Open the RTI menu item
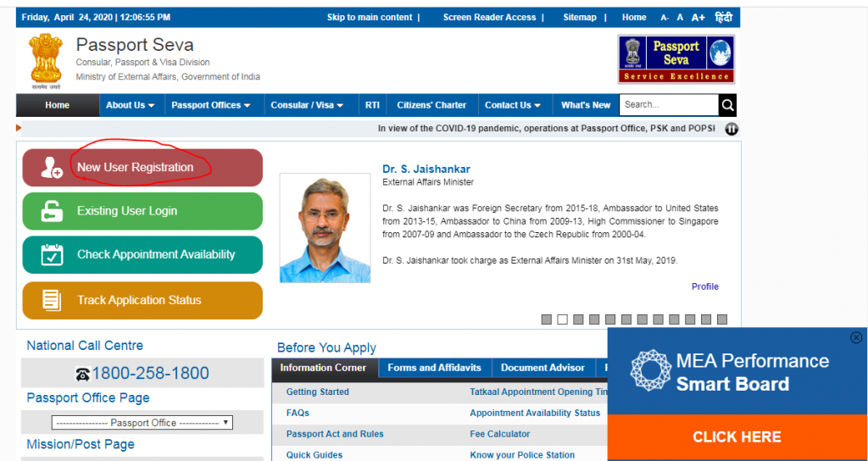868x461 pixels. point(373,105)
